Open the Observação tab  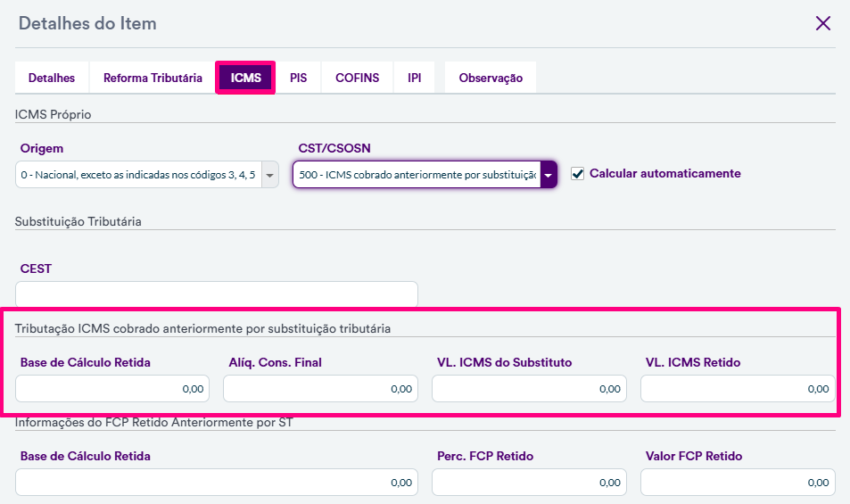[491, 78]
